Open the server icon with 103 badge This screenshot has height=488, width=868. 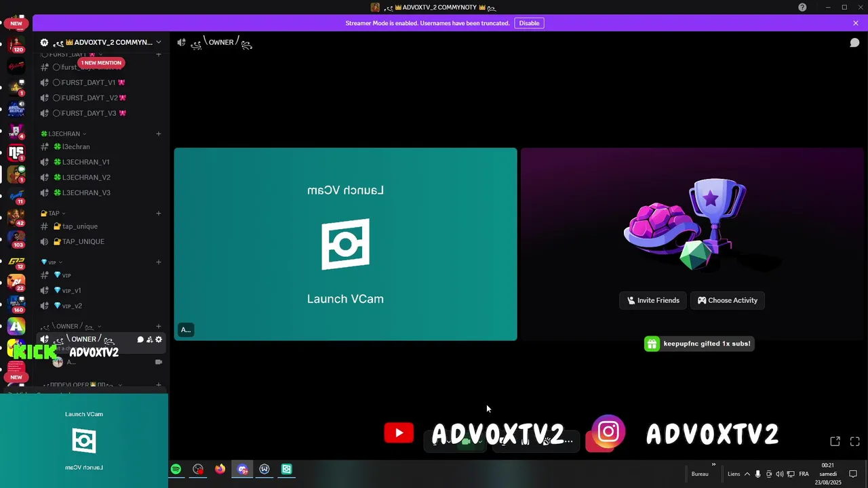pyautogui.click(x=16, y=239)
